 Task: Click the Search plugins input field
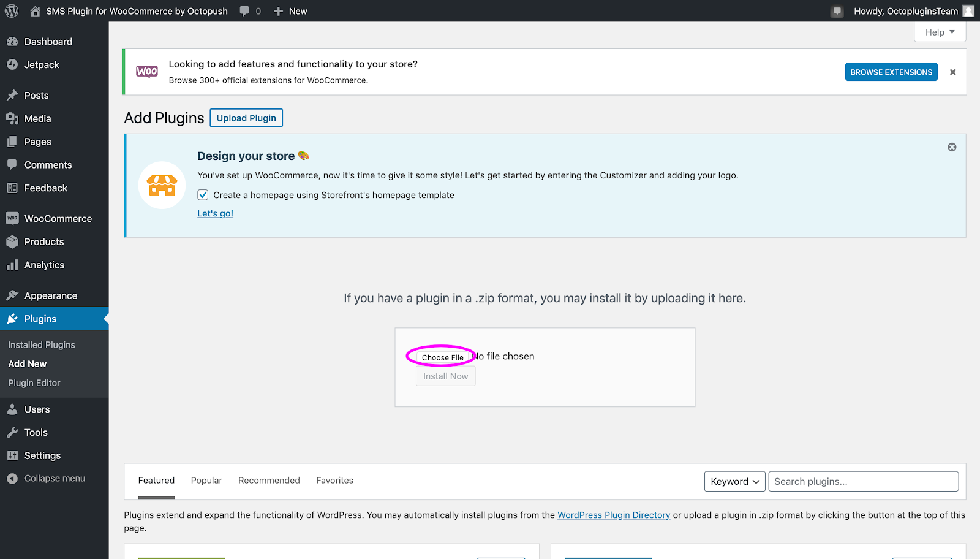[864, 481]
